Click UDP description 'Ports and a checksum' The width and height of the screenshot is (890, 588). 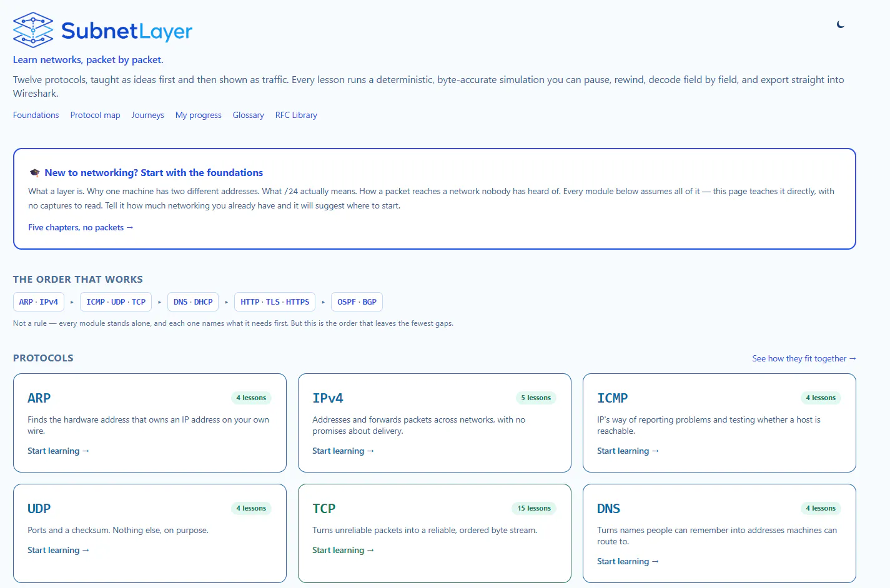[x=118, y=530]
